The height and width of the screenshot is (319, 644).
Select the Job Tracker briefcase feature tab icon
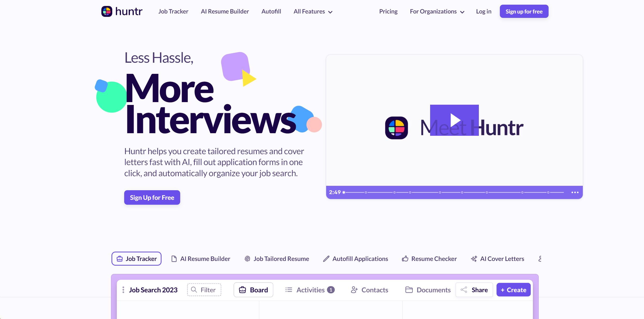click(120, 258)
